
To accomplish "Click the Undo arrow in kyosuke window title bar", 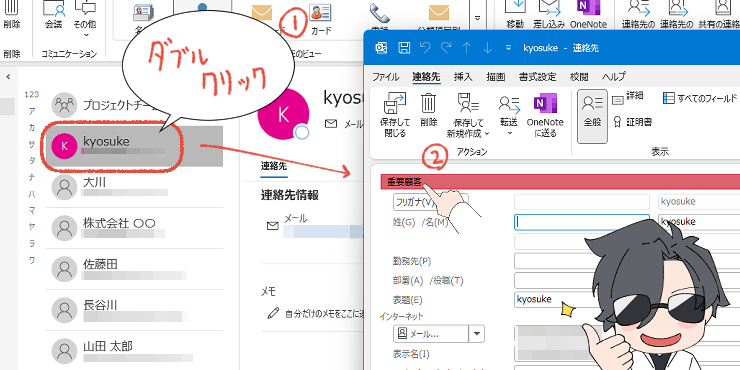I will point(425,48).
